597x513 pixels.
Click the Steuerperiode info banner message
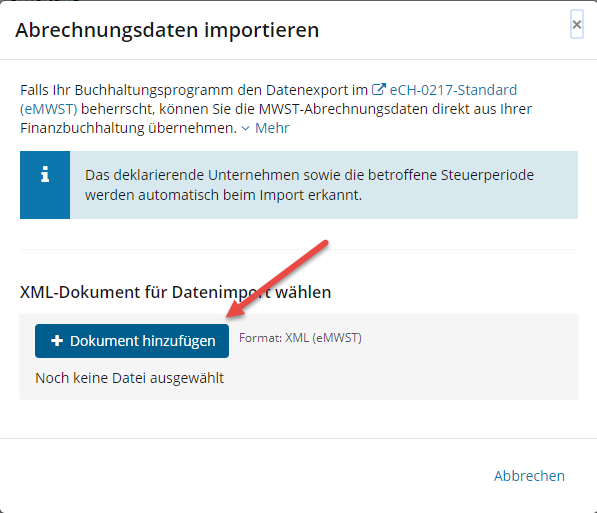pos(309,185)
